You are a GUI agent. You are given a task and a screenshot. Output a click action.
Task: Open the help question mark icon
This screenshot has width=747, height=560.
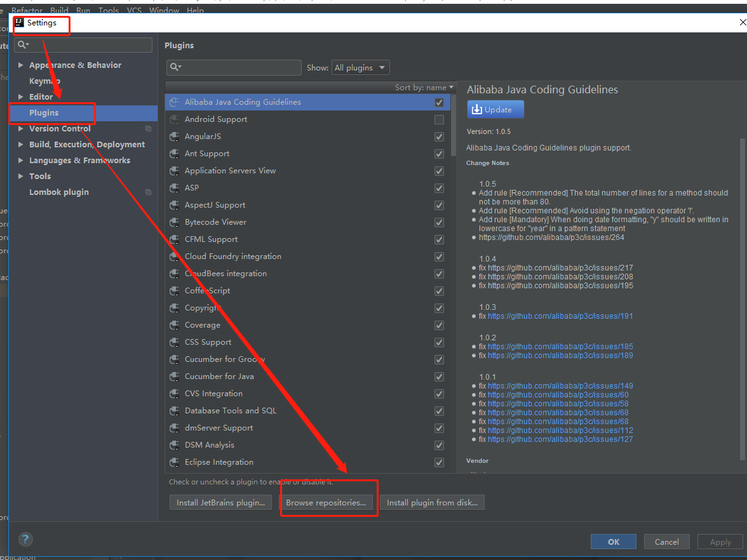click(25, 539)
